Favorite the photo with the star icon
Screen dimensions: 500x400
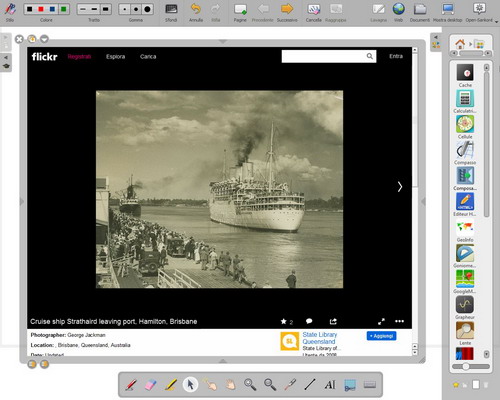pos(284,321)
